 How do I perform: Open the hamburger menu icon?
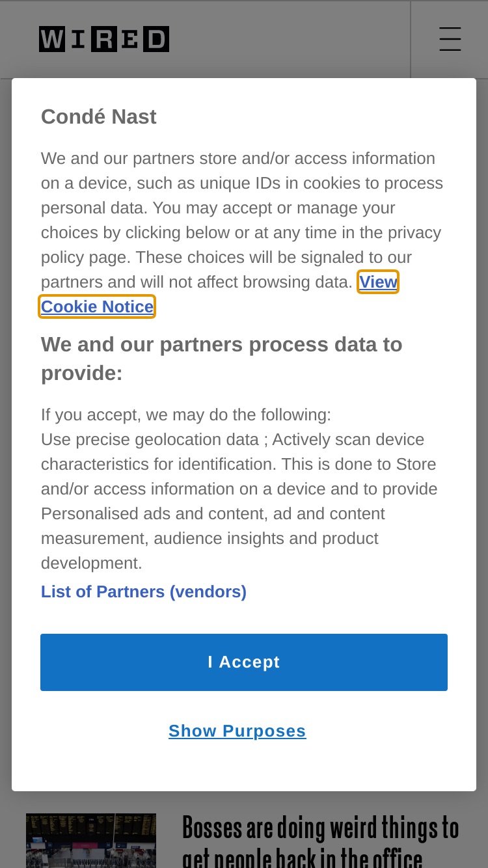[x=450, y=39]
